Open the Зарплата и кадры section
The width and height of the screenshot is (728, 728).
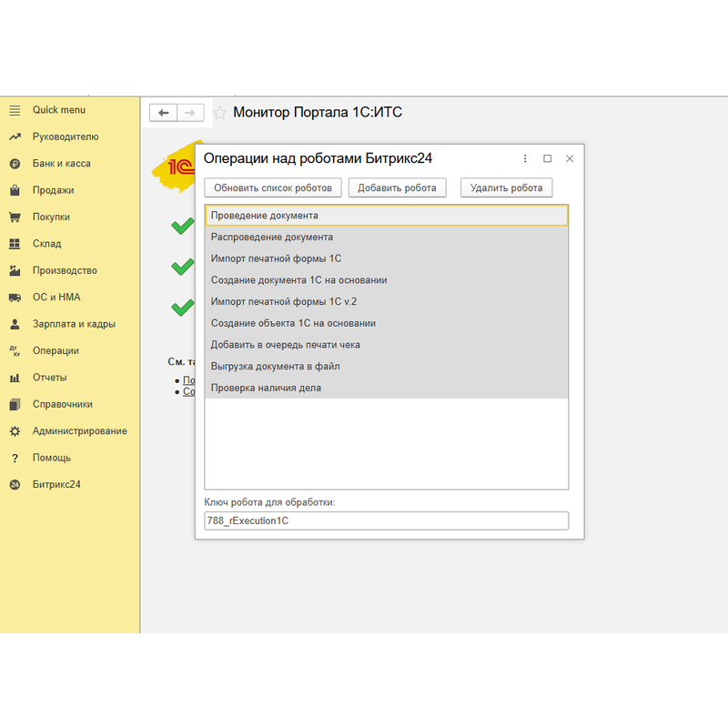click(74, 324)
